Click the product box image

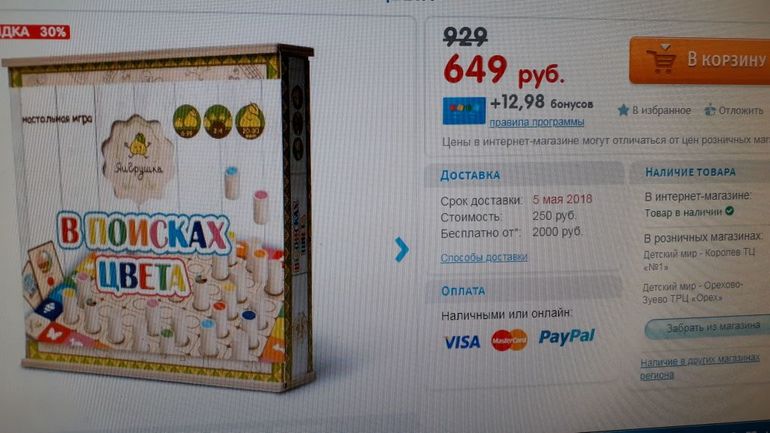click(157, 217)
